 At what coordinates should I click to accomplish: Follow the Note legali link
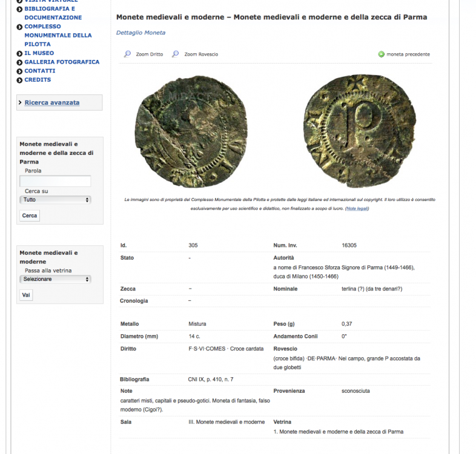click(x=357, y=209)
